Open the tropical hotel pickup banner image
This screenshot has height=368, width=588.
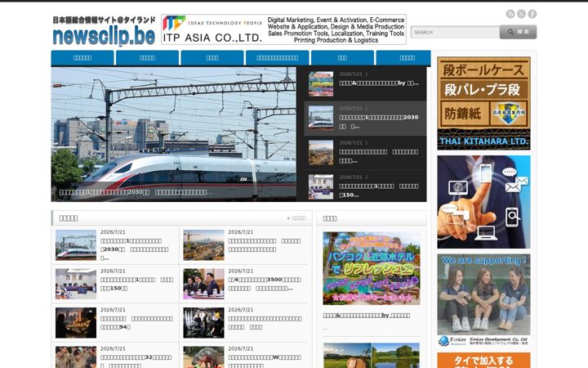coord(372,268)
